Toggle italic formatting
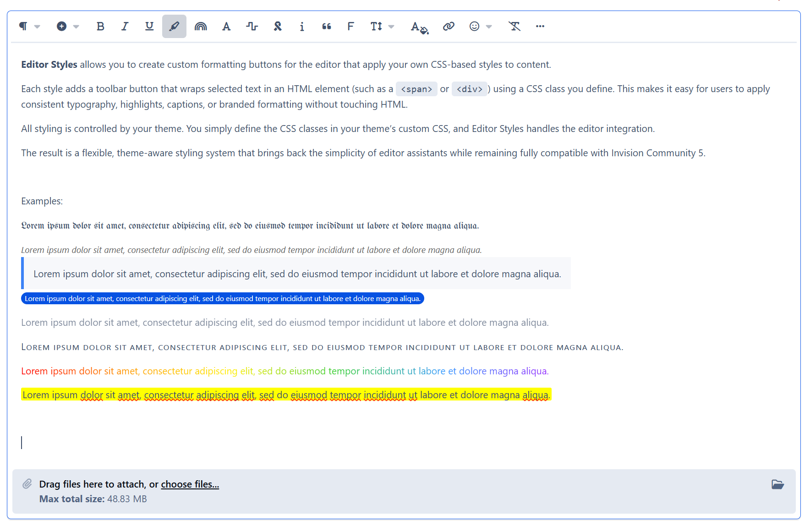Image resolution: width=810 pixels, height=532 pixels. click(125, 27)
